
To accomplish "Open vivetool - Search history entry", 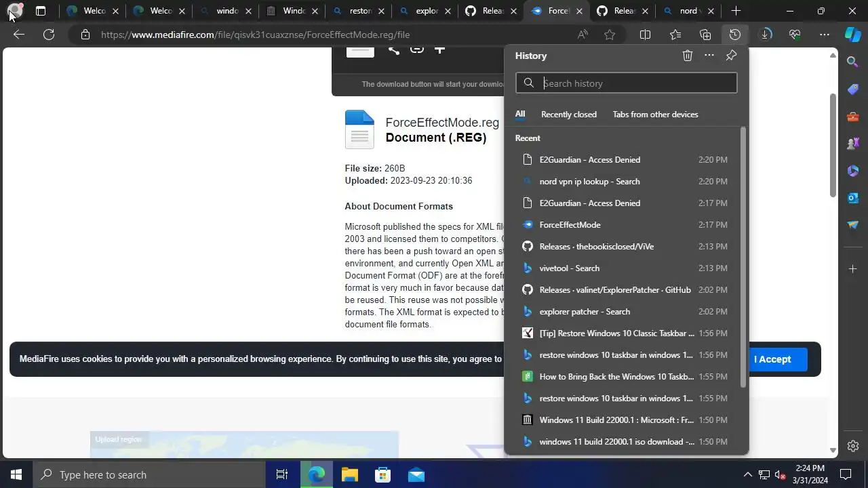I will point(624,268).
